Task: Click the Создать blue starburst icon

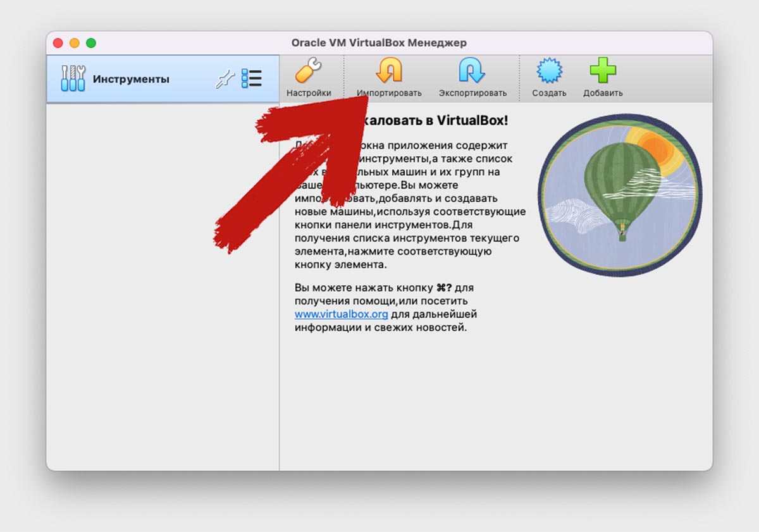Action: click(549, 71)
